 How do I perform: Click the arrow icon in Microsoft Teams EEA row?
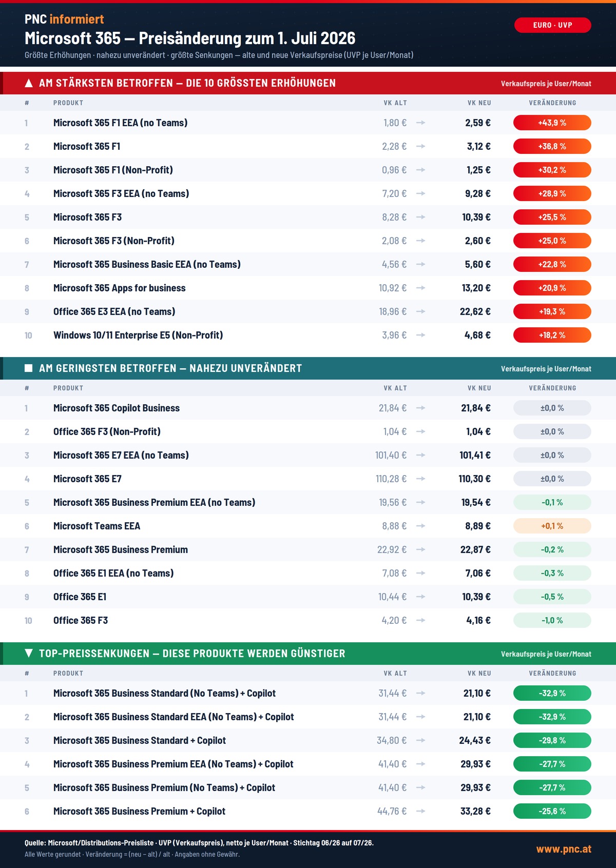420,526
